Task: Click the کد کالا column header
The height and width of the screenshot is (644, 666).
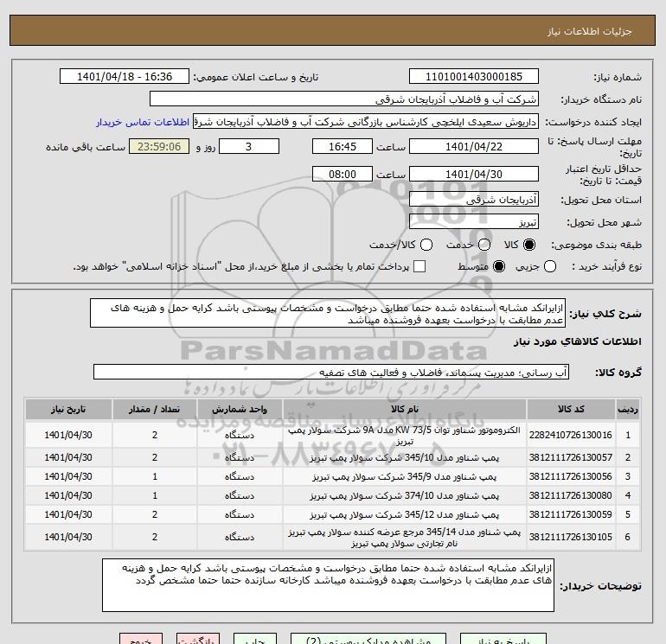Action: point(571,409)
